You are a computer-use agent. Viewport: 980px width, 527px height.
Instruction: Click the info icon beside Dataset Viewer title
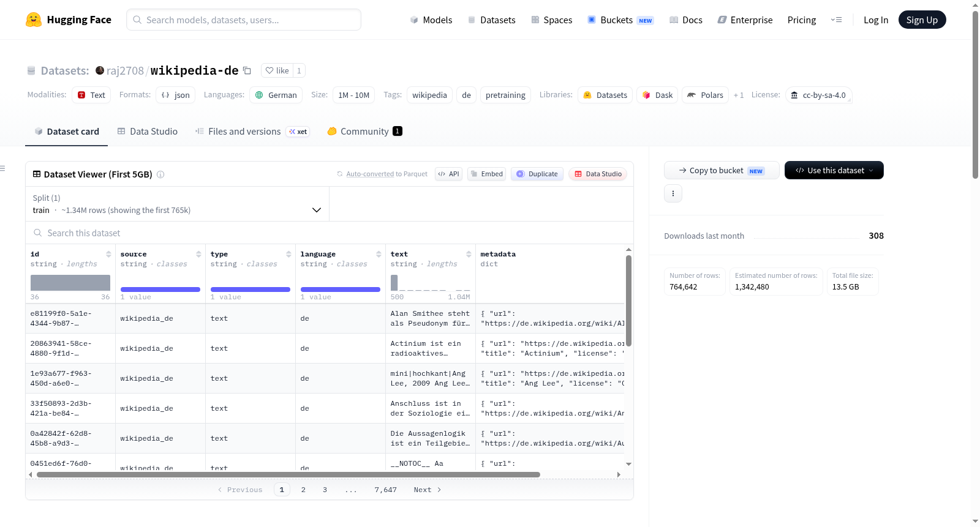160,174
